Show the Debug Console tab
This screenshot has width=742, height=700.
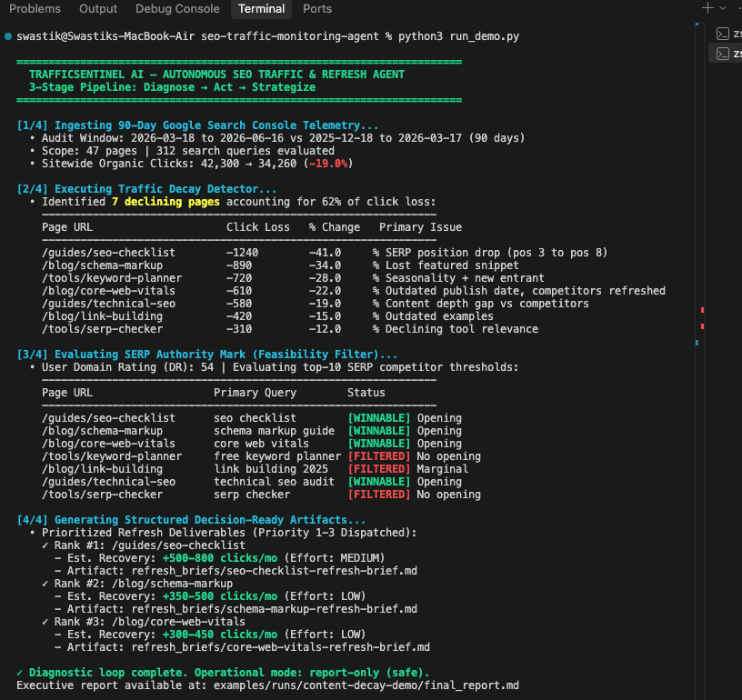coord(177,8)
